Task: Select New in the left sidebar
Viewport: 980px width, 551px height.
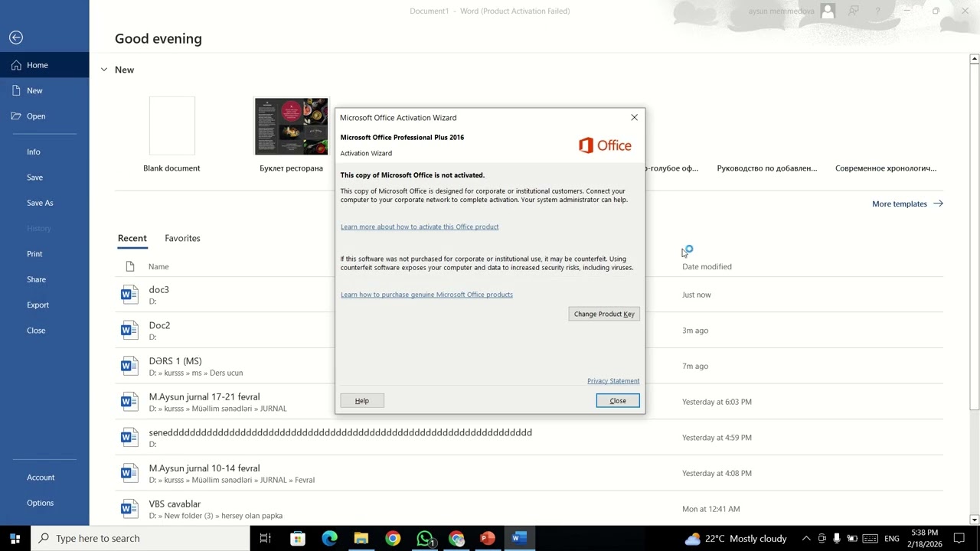Action: (44, 90)
